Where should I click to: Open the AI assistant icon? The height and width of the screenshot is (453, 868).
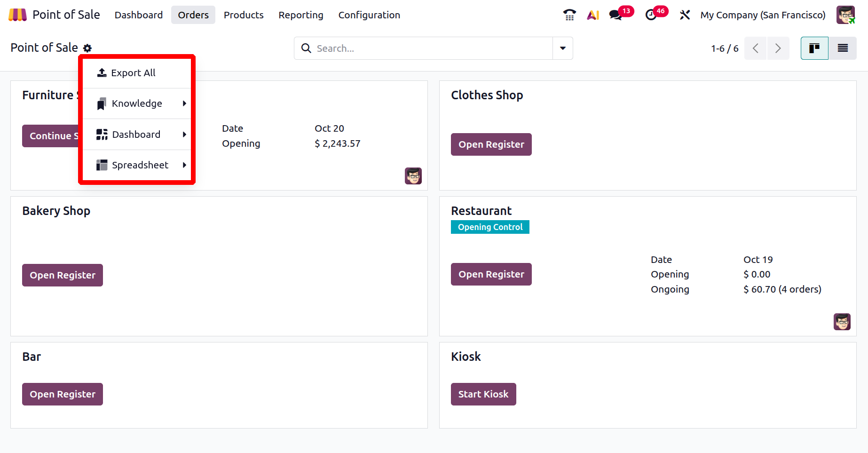pos(593,15)
